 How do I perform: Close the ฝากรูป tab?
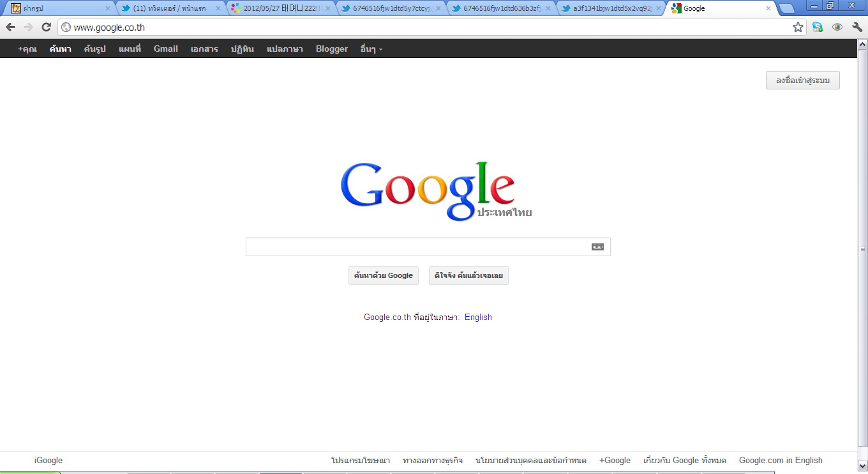coord(107,9)
